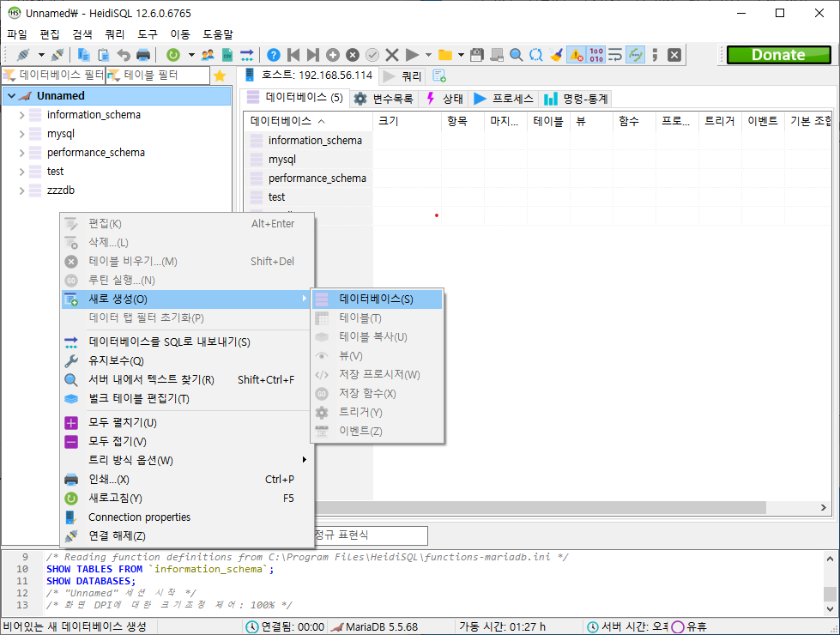The width and height of the screenshot is (840, 635).
Task: Expand zzzdb database in the tree
Action: coord(22,190)
